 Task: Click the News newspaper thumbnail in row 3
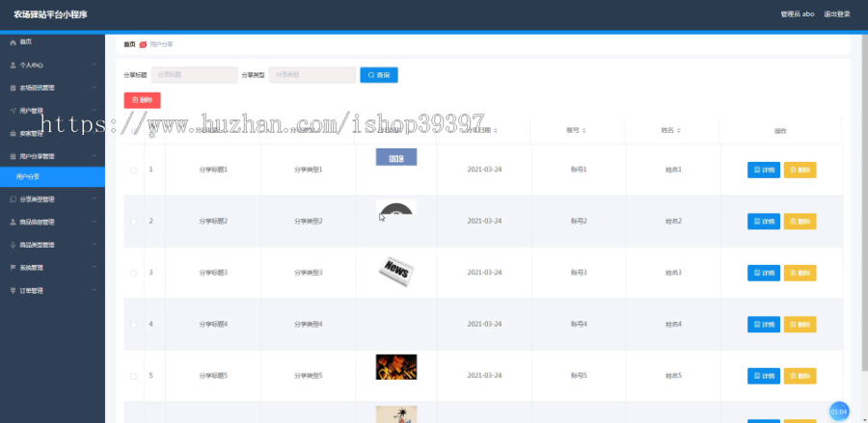point(396,272)
